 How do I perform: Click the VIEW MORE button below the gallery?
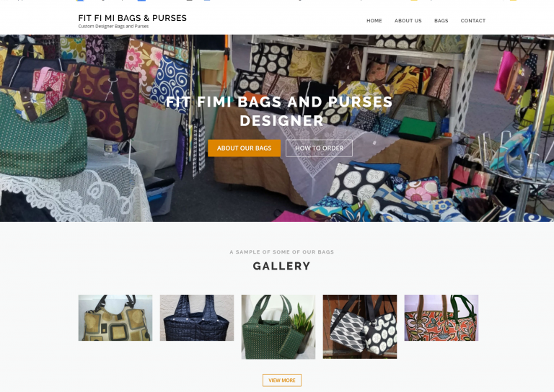[281, 380]
